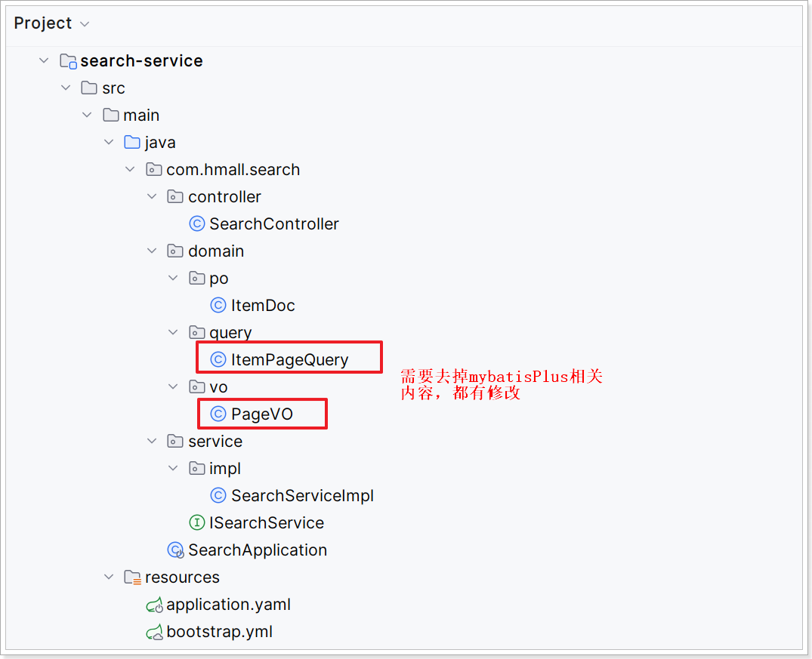This screenshot has width=812, height=659.
Task: Select the controller package
Action: (x=224, y=197)
